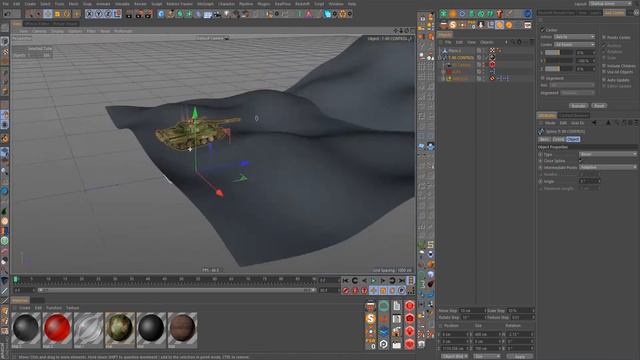This screenshot has height=360, width=640.
Task: Open the Edit Render Settings icon
Action: pos(149,14)
